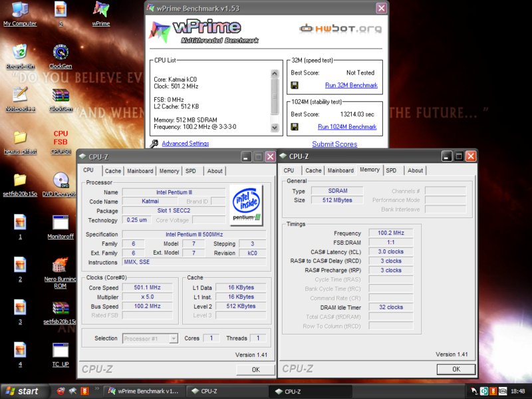Screen dimensions: 532x399
Task: Click taskbar clock showing 18:48
Action: pyautogui.click(x=518, y=391)
